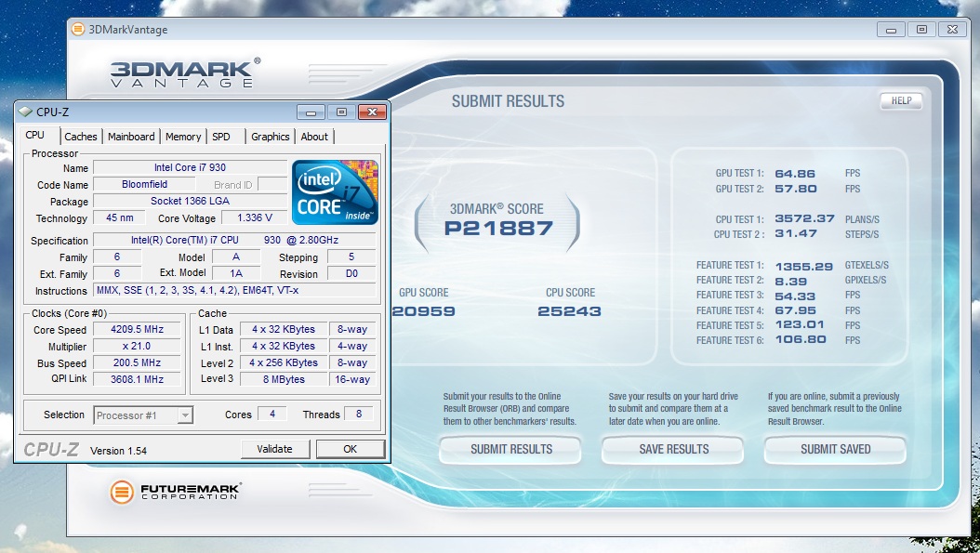Click the GPU SCORE value 20959
This screenshot has height=553, width=980.
coord(424,311)
